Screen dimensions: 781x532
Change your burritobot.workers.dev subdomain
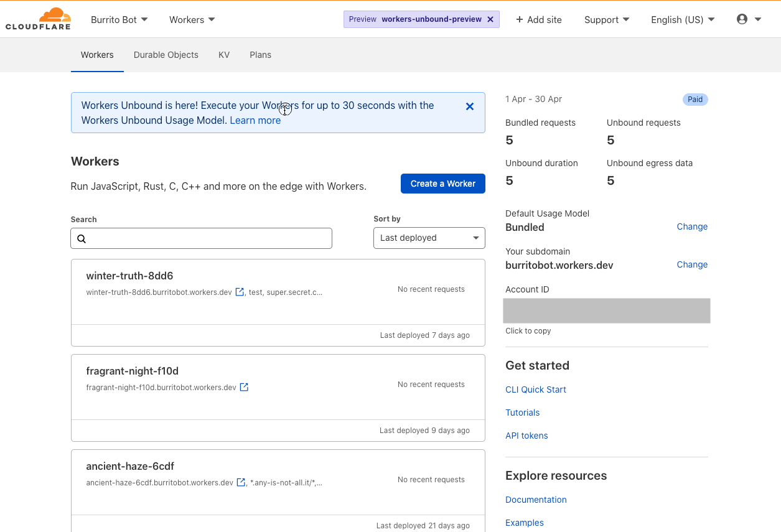point(692,264)
